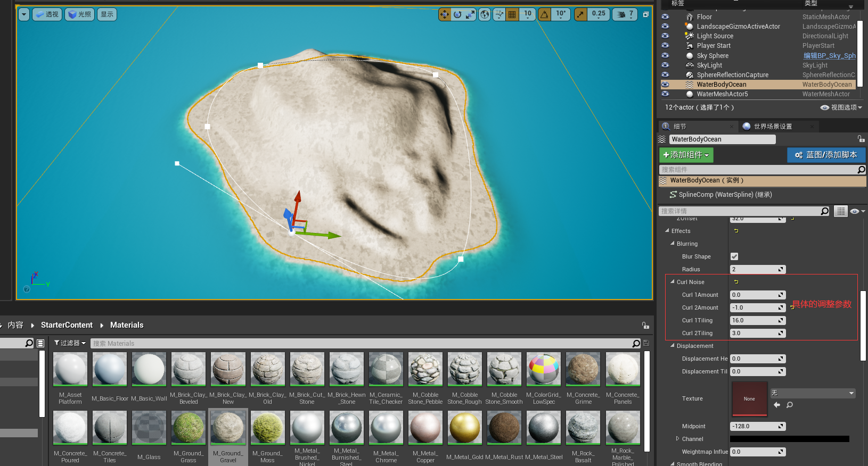Toggle rotation angle snapping
The image size is (868, 466).
tap(544, 14)
